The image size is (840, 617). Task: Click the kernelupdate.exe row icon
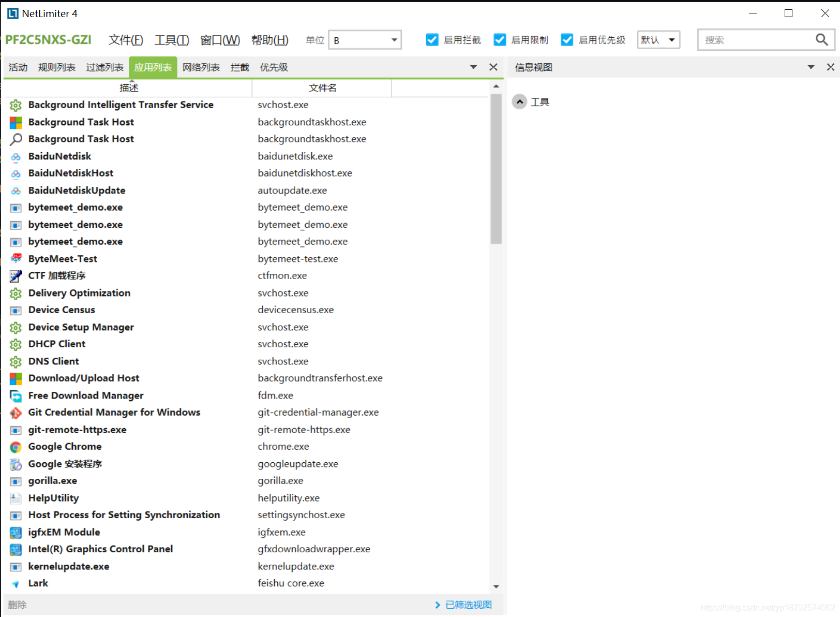click(16, 567)
